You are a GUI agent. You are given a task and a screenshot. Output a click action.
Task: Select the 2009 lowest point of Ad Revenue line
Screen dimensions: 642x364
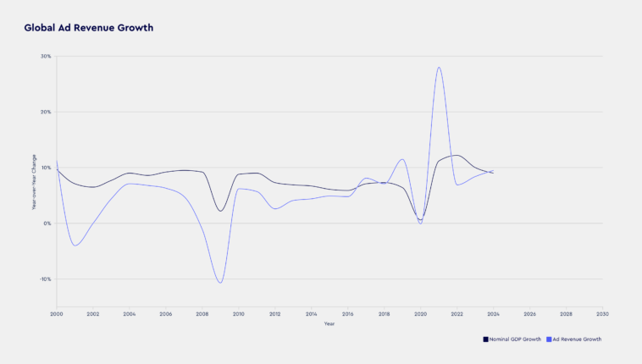pyautogui.click(x=220, y=282)
